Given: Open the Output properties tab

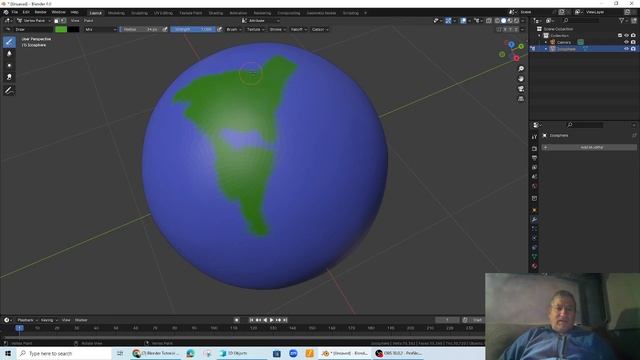Looking at the screenshot, I should click(534, 158).
